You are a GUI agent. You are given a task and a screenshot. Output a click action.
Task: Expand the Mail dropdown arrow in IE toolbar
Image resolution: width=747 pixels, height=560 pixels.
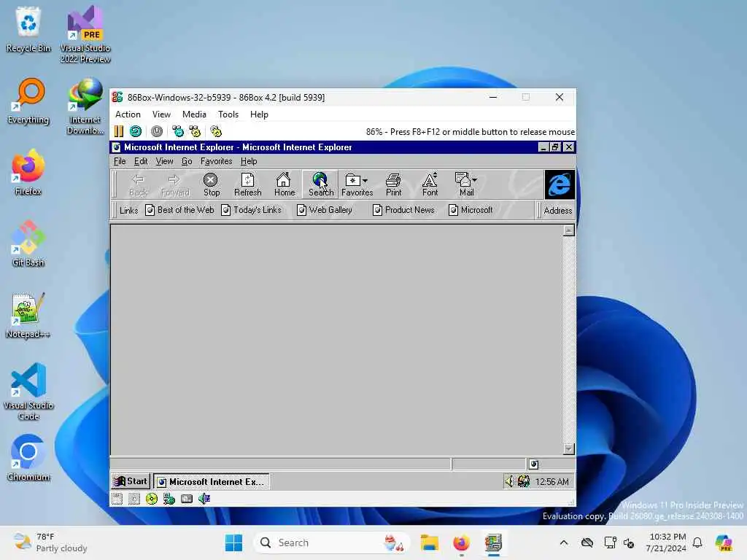point(474,180)
